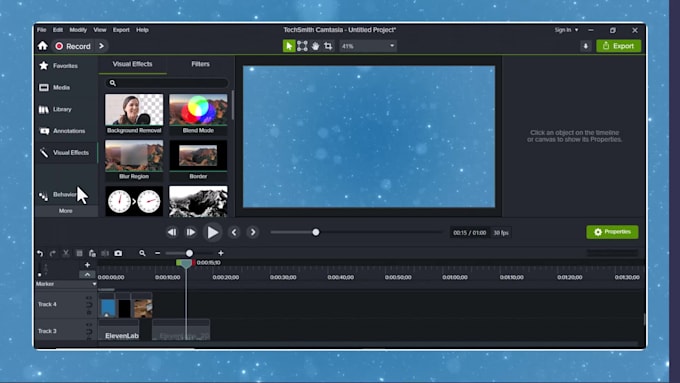Undo the last timeline action
The width and height of the screenshot is (680, 383).
40,253
